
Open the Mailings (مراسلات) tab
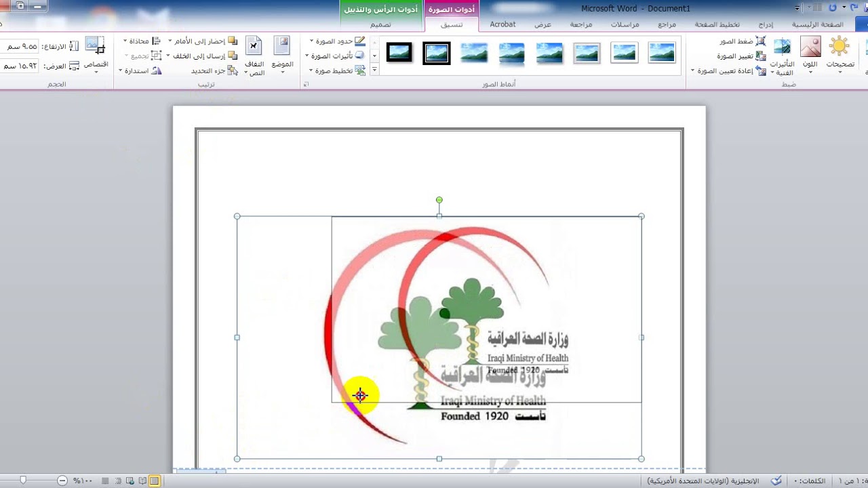click(x=625, y=24)
